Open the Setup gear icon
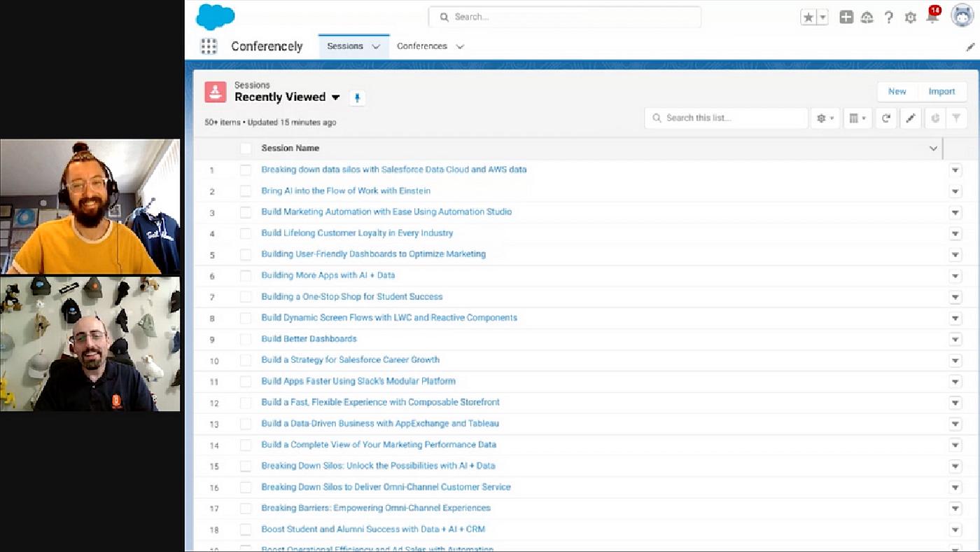 point(911,17)
